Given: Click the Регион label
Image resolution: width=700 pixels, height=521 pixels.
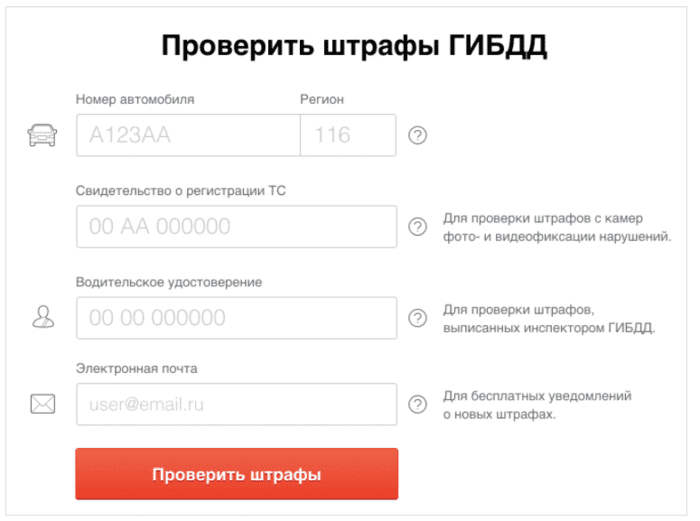Looking at the screenshot, I should pos(322,99).
